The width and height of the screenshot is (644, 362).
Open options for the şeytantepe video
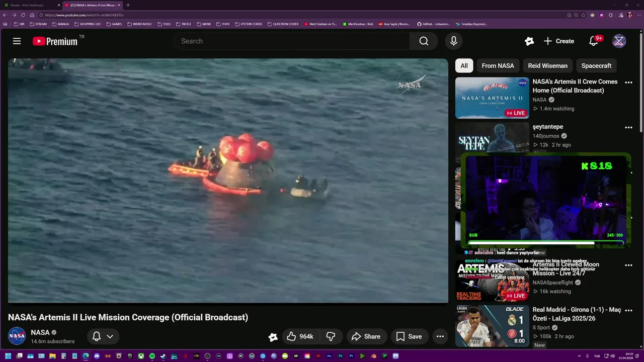628,128
